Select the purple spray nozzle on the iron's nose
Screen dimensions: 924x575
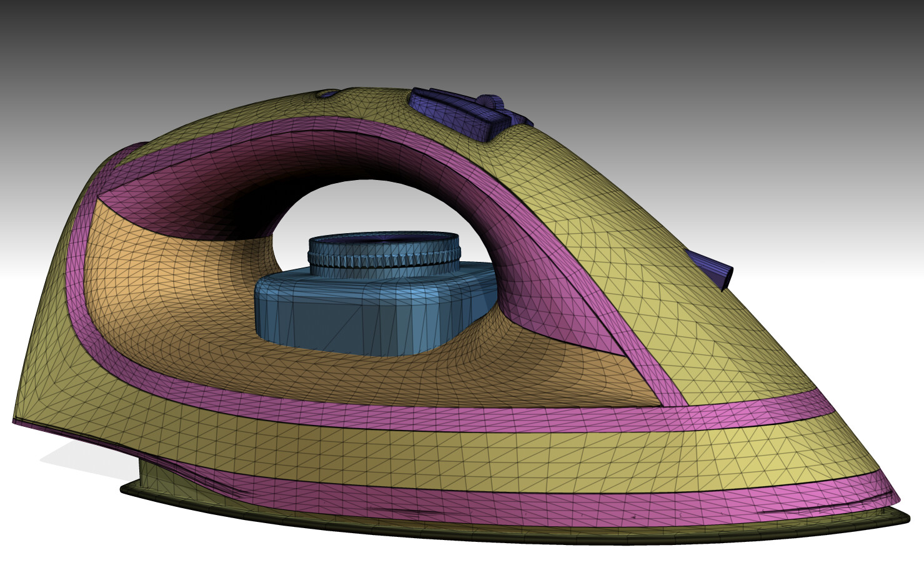pos(709,269)
